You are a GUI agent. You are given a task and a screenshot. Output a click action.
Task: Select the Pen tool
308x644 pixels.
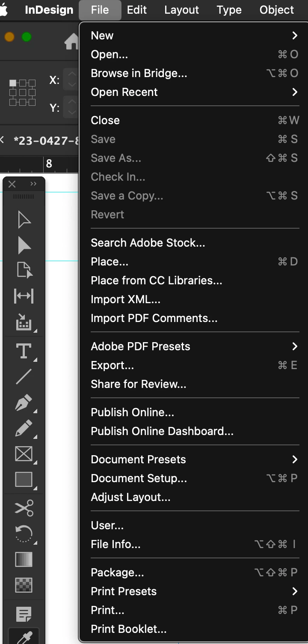pos(24,403)
